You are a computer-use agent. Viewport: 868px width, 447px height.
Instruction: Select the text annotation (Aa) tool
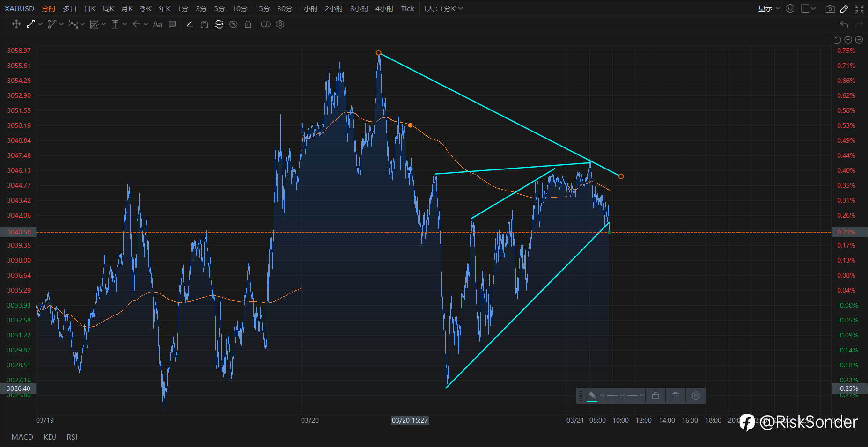[x=157, y=24]
